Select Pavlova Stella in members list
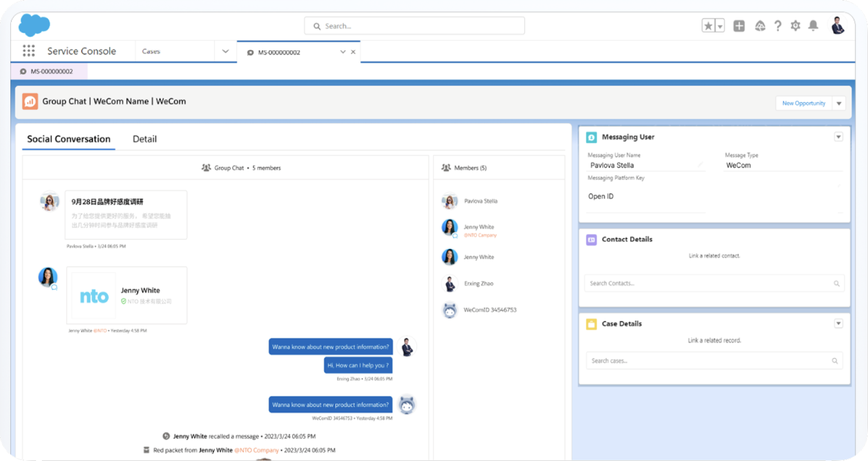This screenshot has height=461, width=868. (481, 201)
